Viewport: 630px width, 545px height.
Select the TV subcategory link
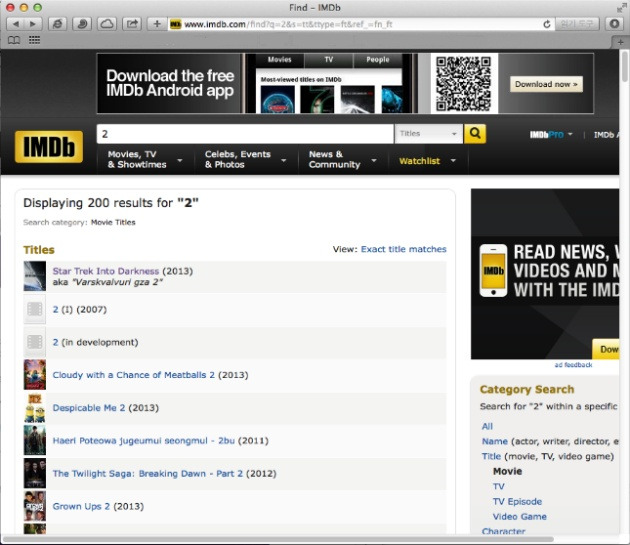[498, 487]
